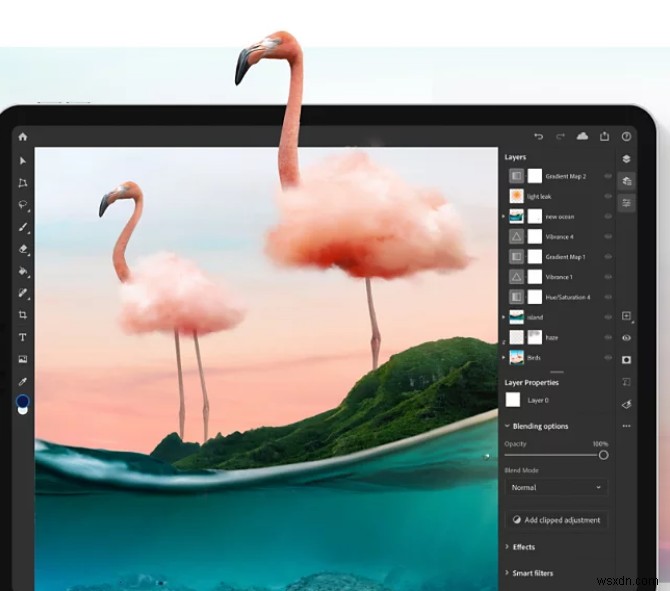Open the foreground color swatch
This screenshot has height=591, width=670.
point(23,401)
